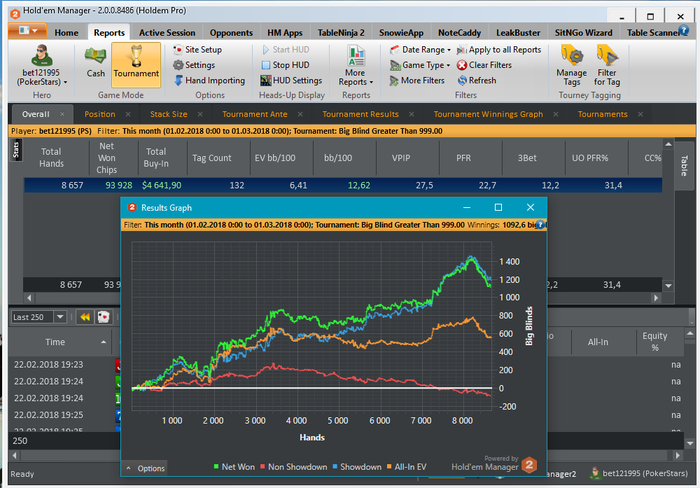Expand Options in the Results Graph
The width and height of the screenshot is (700, 488).
point(145,468)
